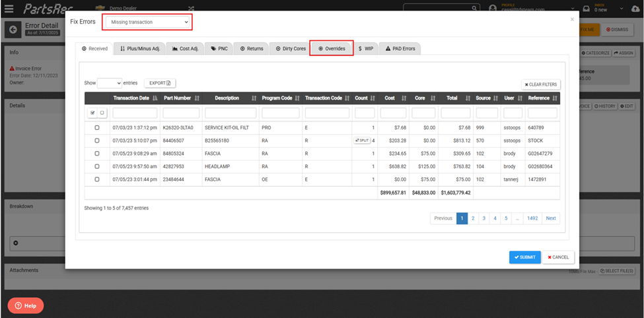644x318 pixels.
Task: Expand the profile menu chevron
Action: (x=573, y=9)
